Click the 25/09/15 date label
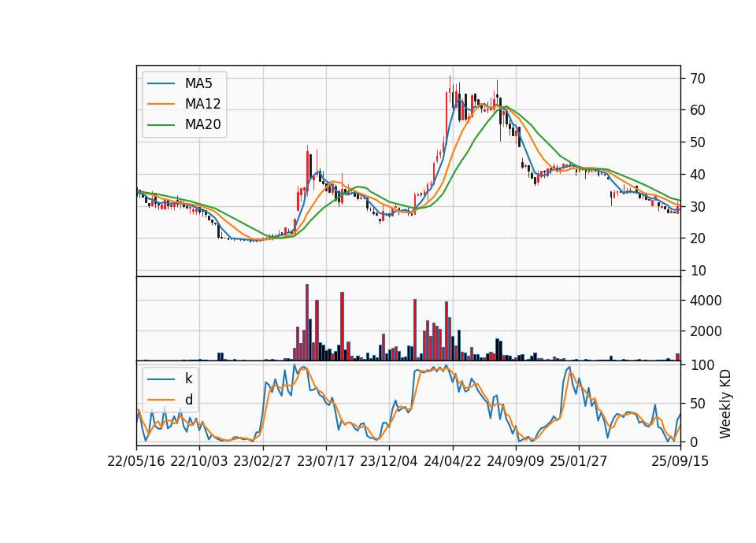Viewport: 756px width, 543px height. tap(680, 461)
